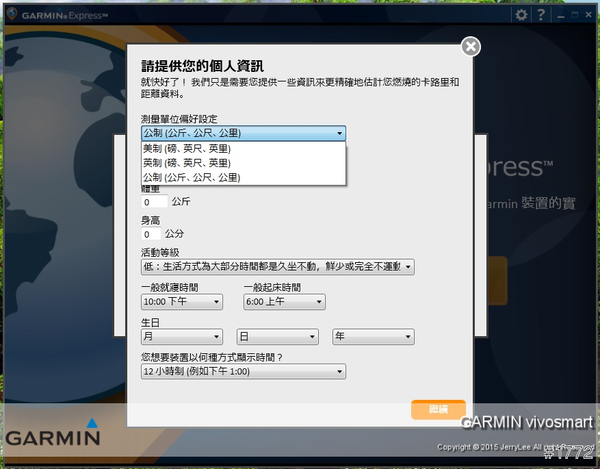This screenshot has height=469, width=600.
Task: Select 英制 (磅、英尺、英里) option
Action: (243, 163)
